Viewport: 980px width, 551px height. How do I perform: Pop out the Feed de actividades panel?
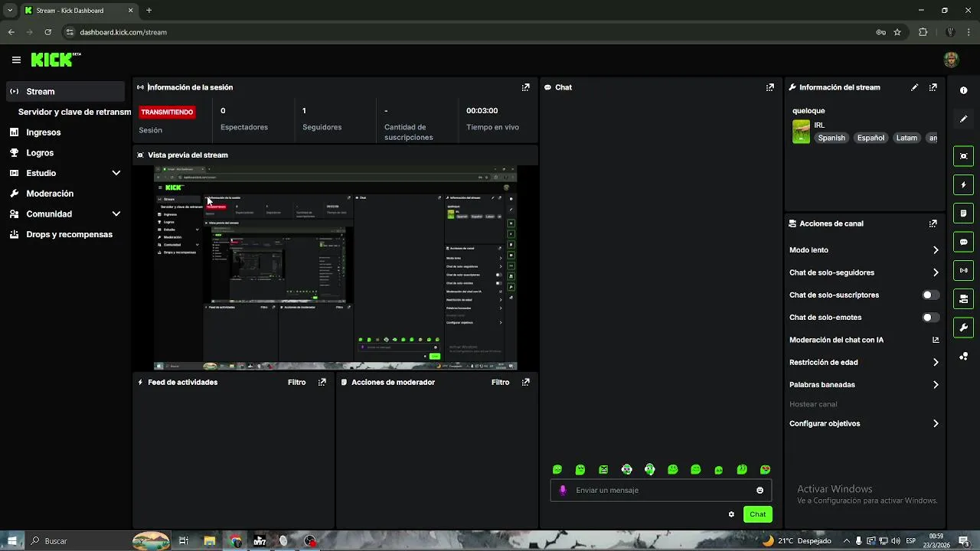point(322,382)
